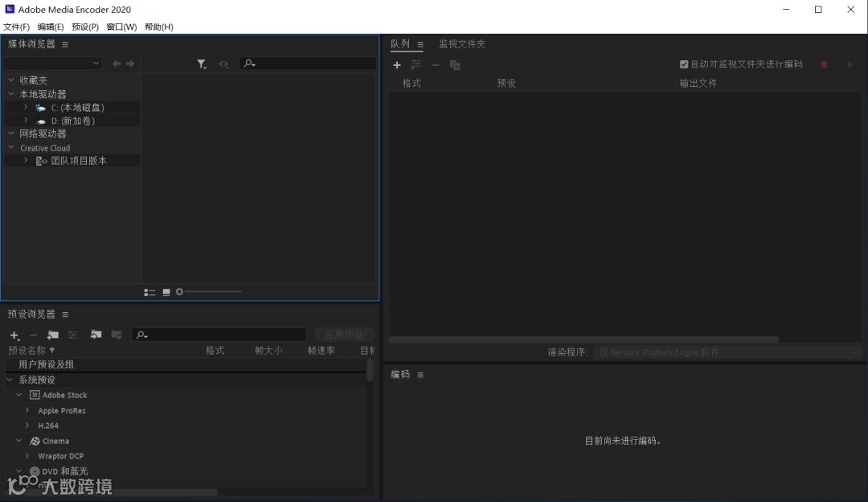This screenshot has width=868, height=502.
Task: Click the queue Duplicate icon
Action: (455, 65)
